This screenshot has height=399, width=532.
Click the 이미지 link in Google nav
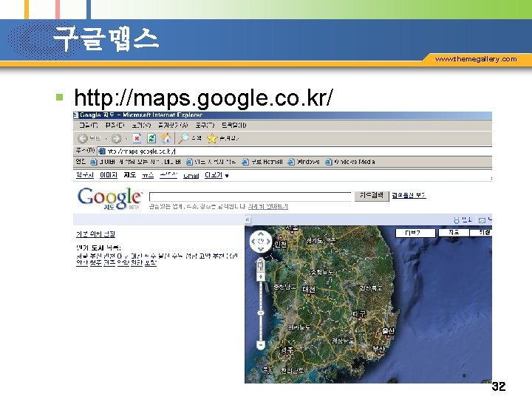(109, 175)
